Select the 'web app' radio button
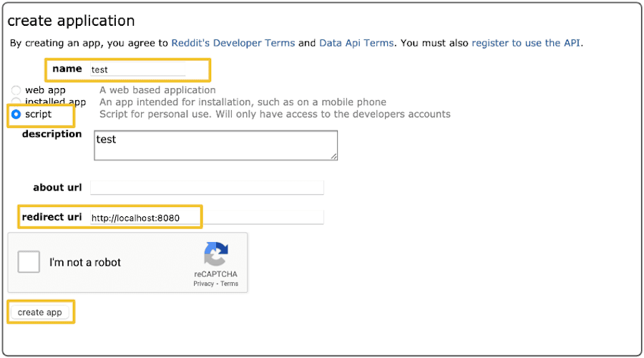This screenshot has width=644, height=358. tap(16, 91)
